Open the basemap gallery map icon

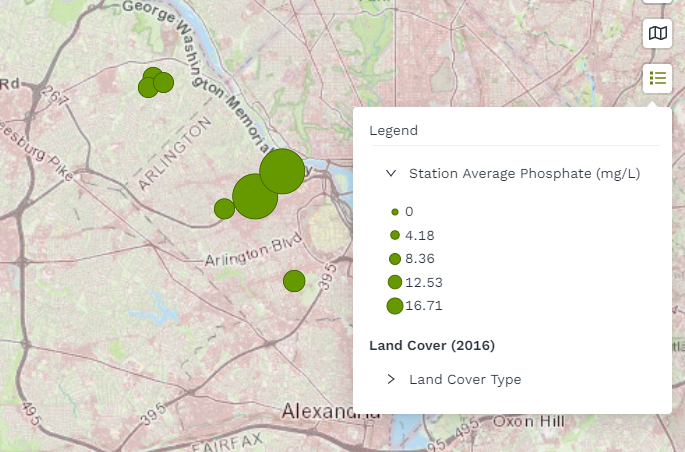(657, 34)
